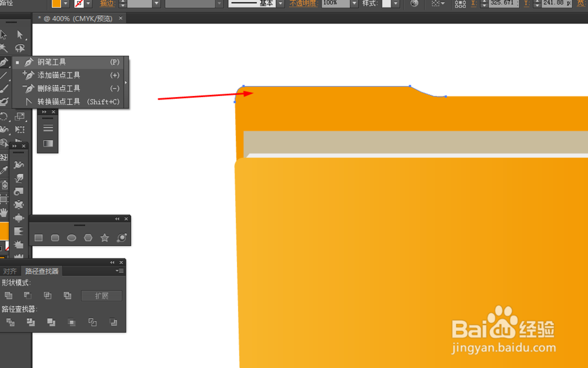The height and width of the screenshot is (368, 588).
Task: Click the Merge pathfinder button
Action: coord(51,322)
